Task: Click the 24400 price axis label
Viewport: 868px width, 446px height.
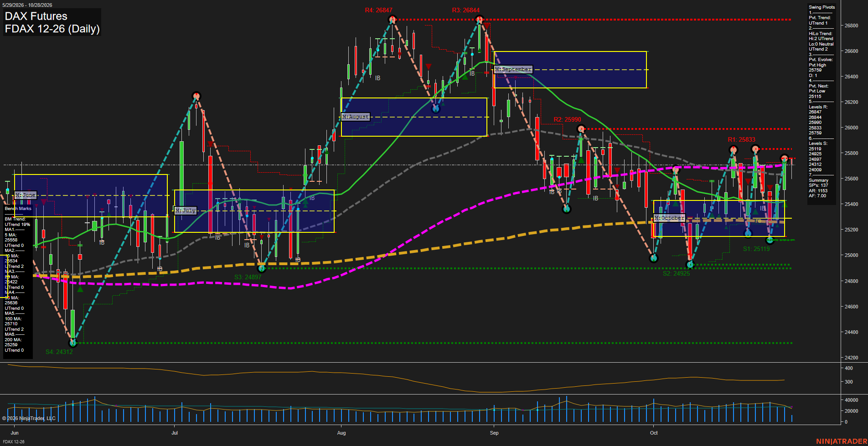Action: 851,332
